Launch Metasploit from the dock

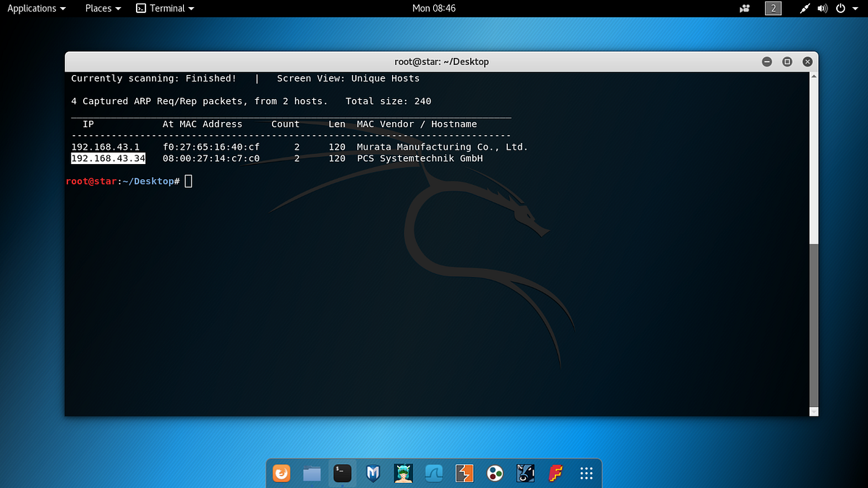(373, 474)
